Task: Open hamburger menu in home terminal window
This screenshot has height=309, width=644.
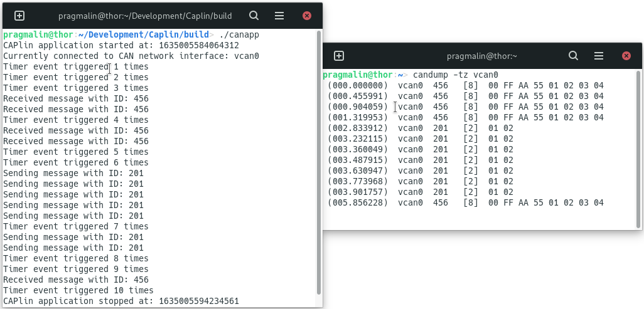Action: (x=599, y=56)
